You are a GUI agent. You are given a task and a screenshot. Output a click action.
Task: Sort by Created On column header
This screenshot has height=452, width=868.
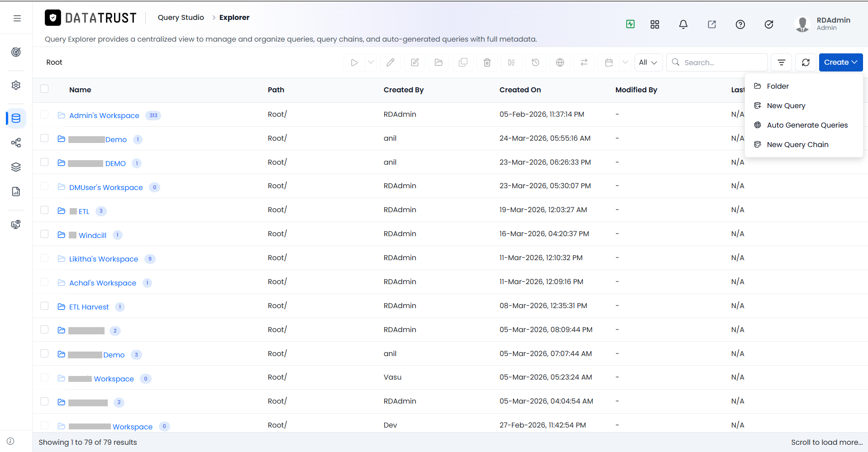[x=520, y=90]
